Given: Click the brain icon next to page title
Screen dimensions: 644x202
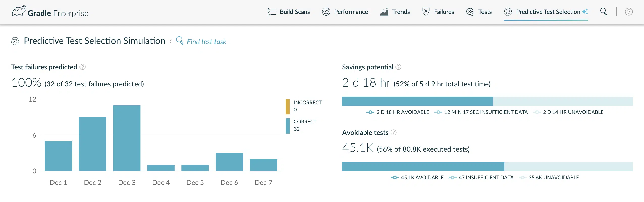Looking at the screenshot, I should pos(15,41).
